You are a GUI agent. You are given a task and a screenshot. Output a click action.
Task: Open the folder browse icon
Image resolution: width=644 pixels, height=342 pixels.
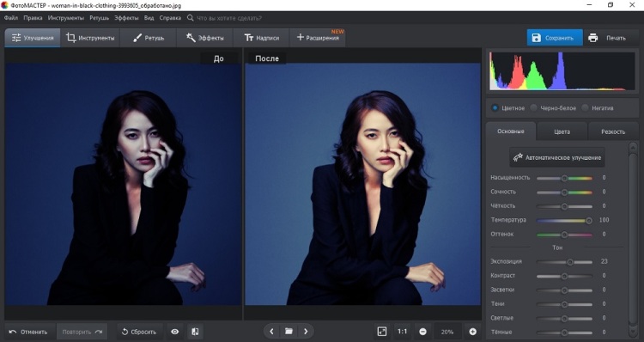(289, 332)
